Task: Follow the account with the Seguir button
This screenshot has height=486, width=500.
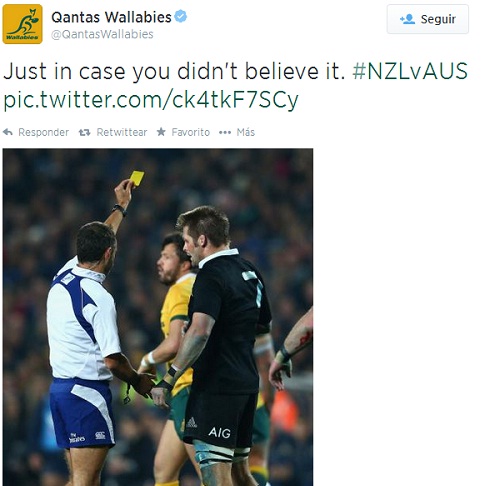Action: tap(428, 19)
